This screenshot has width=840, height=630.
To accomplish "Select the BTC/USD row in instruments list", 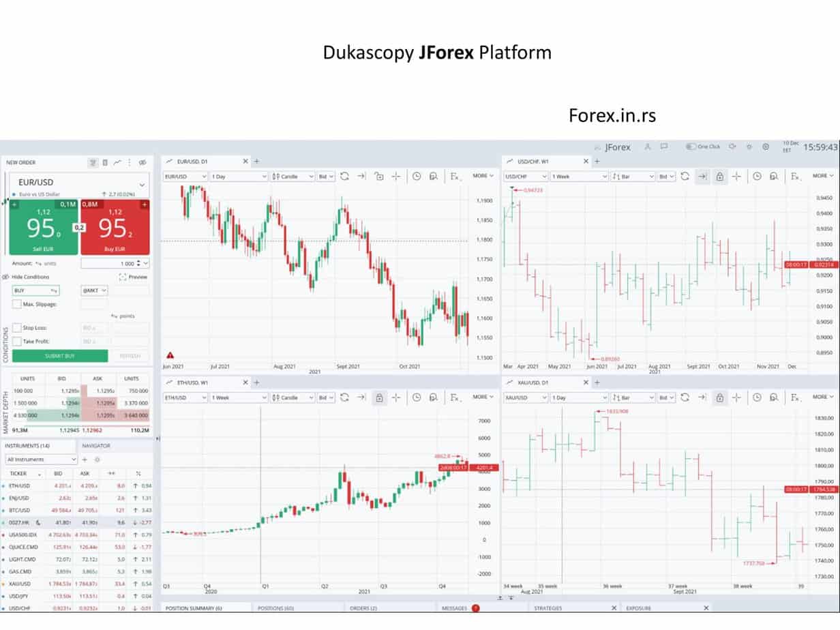I will (77, 510).
